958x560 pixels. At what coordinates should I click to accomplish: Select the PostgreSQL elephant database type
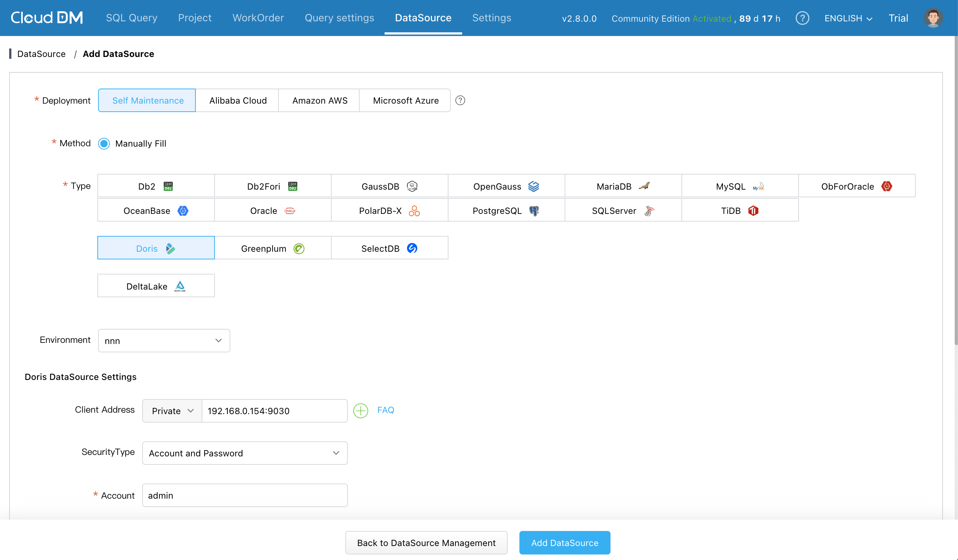506,211
